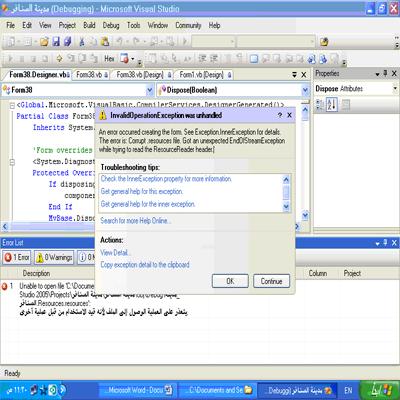Click the Microsoft Word taskbar button
The image size is (400, 400).
click(138, 390)
